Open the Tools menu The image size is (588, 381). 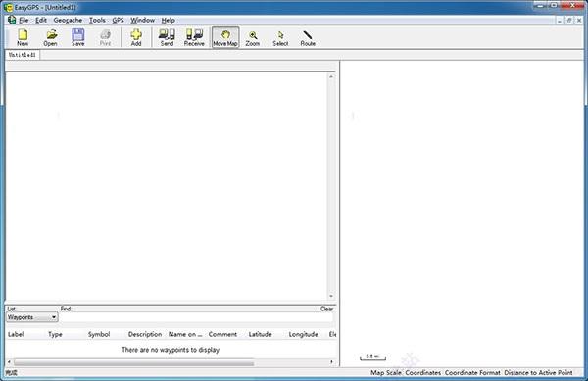(97, 20)
